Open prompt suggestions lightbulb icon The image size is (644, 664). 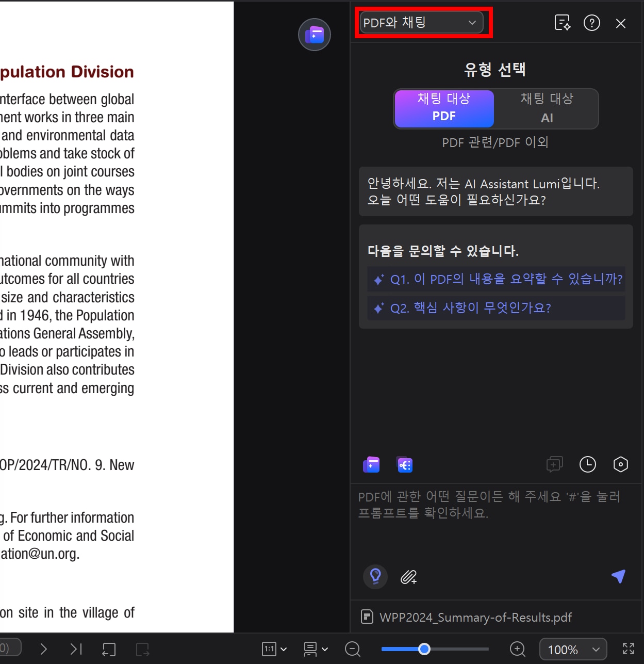tap(375, 576)
